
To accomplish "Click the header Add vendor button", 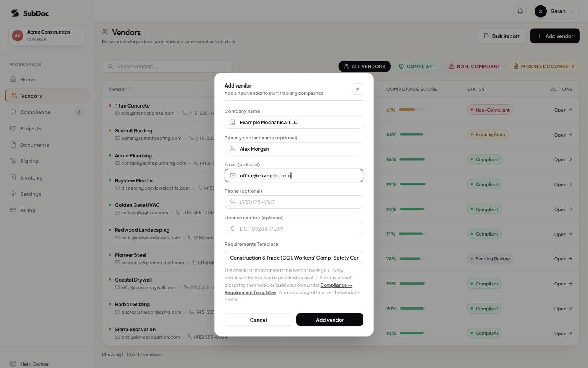I will pos(555,36).
